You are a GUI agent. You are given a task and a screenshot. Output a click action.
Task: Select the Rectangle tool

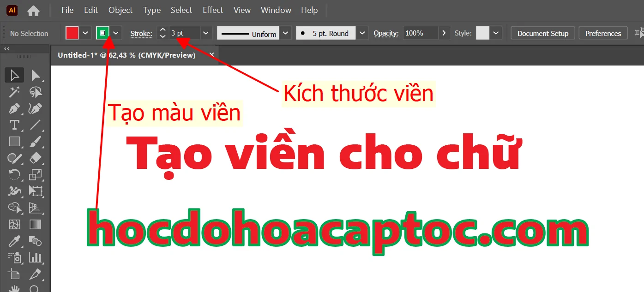14,142
